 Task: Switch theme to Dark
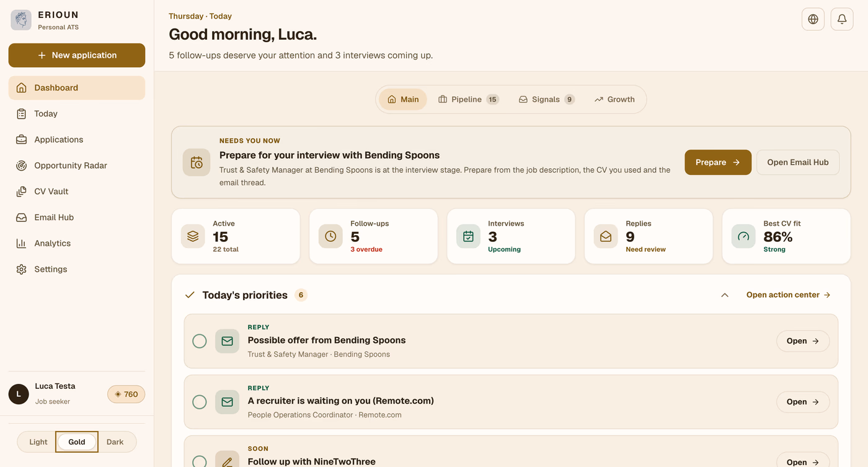tap(115, 442)
